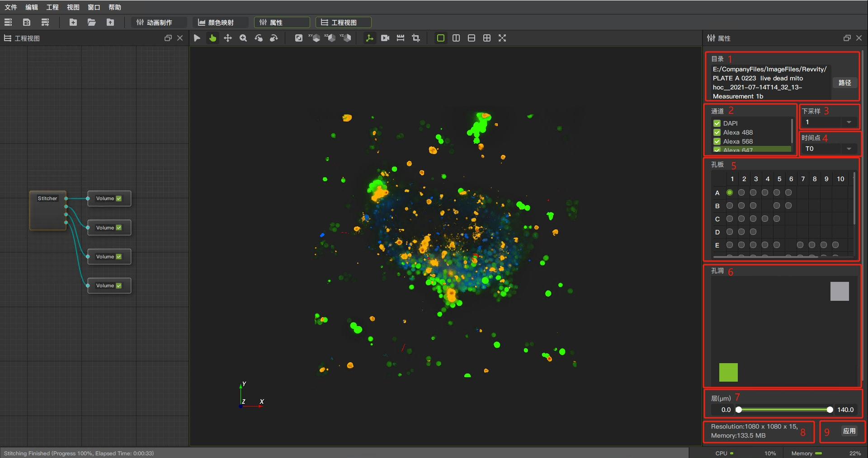
Task: Open the 时间点 T0 dropdown
Action: tap(829, 149)
